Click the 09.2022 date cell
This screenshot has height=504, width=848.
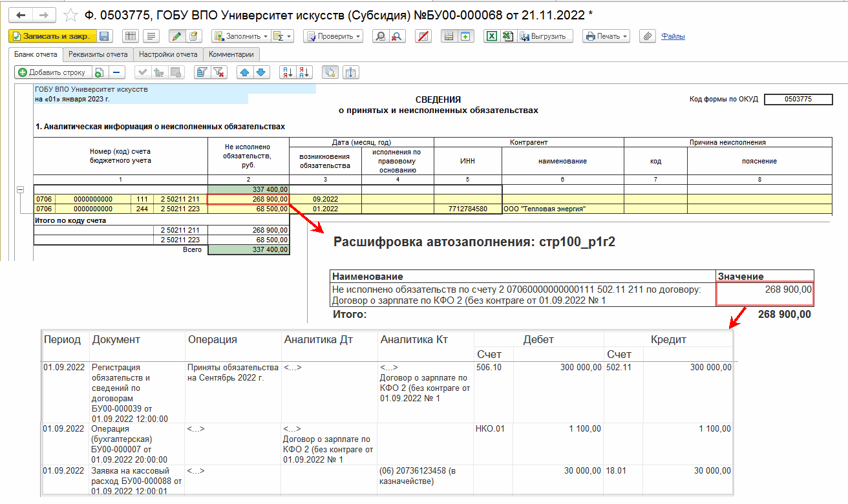326,199
